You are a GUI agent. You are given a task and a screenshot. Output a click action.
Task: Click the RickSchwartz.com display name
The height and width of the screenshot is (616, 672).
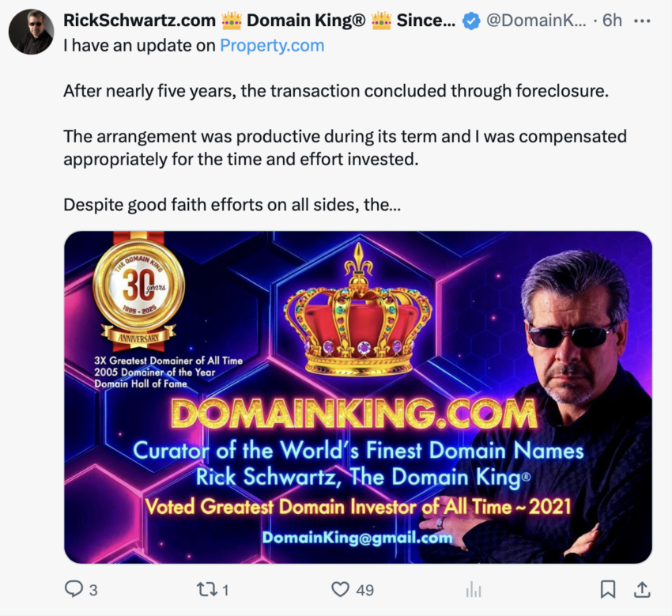pos(139,21)
